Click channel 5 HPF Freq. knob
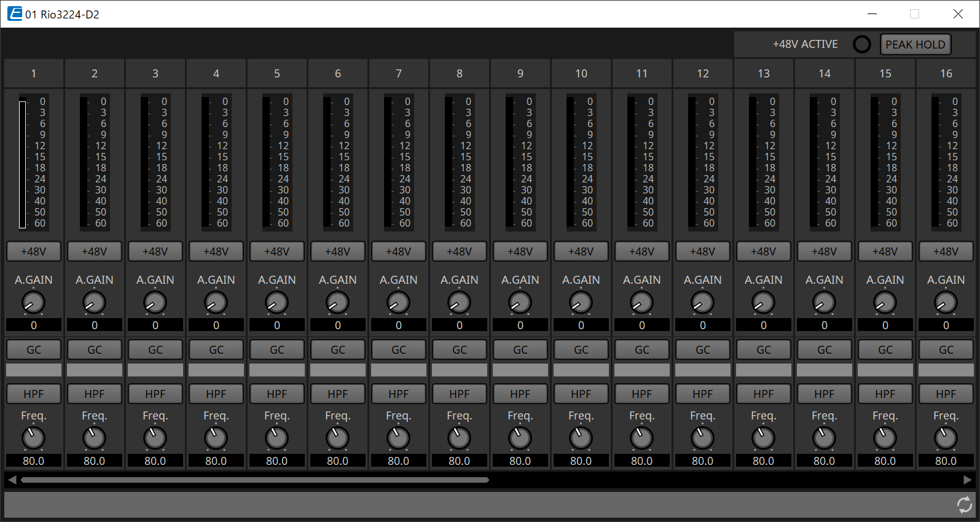Screen dimensions: 980x522 tap(276, 438)
